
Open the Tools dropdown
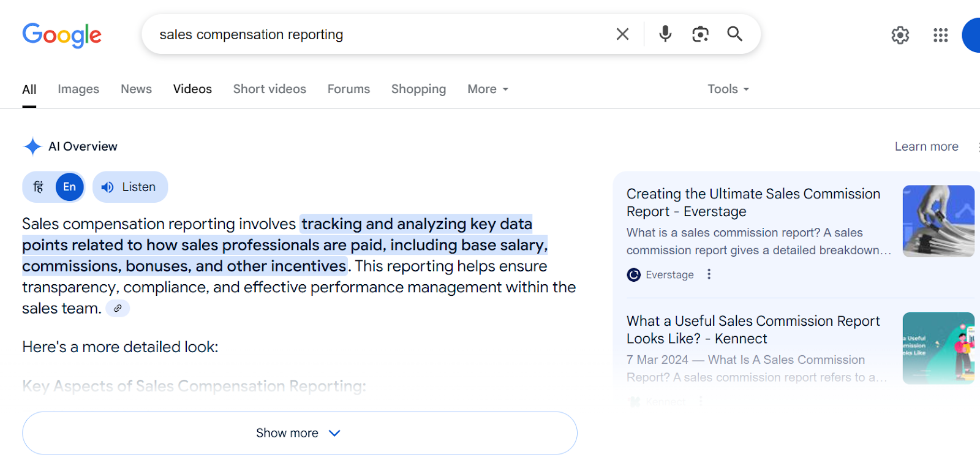point(728,89)
